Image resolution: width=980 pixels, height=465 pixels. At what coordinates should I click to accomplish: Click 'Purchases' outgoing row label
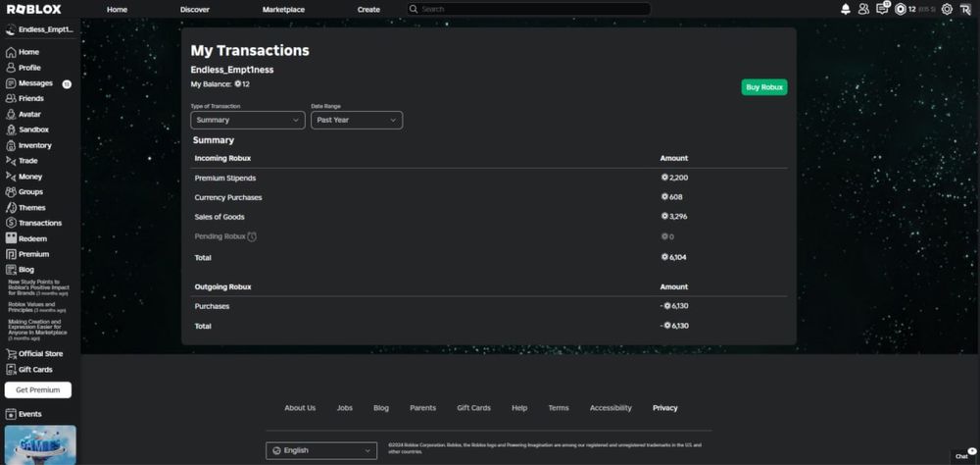click(212, 307)
